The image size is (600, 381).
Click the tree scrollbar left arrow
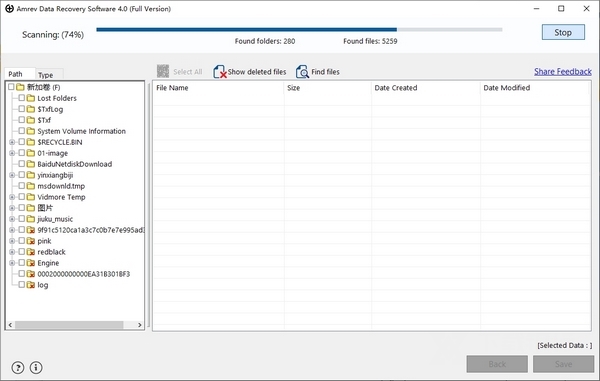click(x=10, y=325)
